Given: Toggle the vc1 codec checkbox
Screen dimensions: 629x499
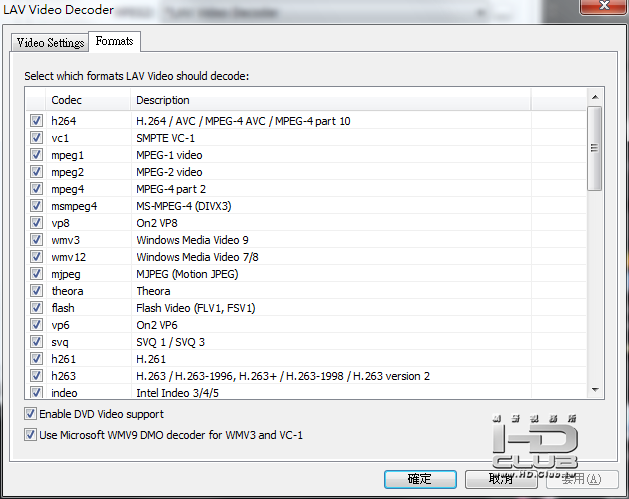Looking at the screenshot, I should pyautogui.click(x=37, y=138).
